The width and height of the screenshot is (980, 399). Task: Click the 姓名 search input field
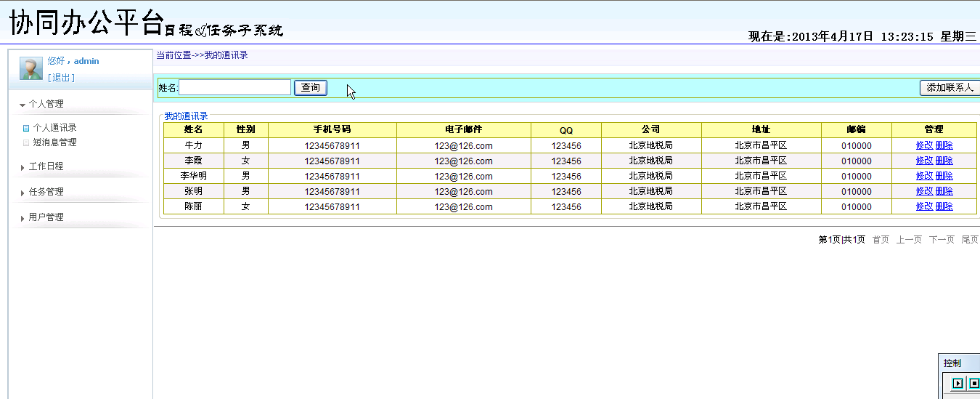pos(235,87)
